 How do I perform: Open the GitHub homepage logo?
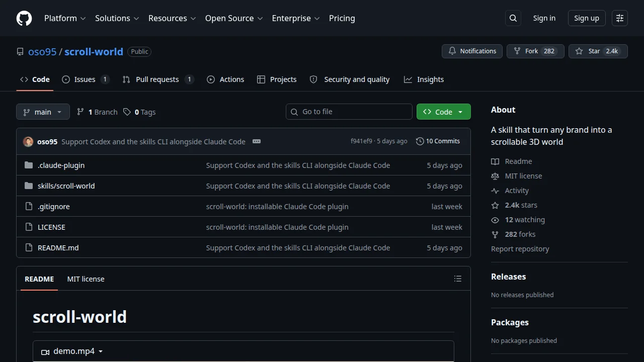point(24,18)
